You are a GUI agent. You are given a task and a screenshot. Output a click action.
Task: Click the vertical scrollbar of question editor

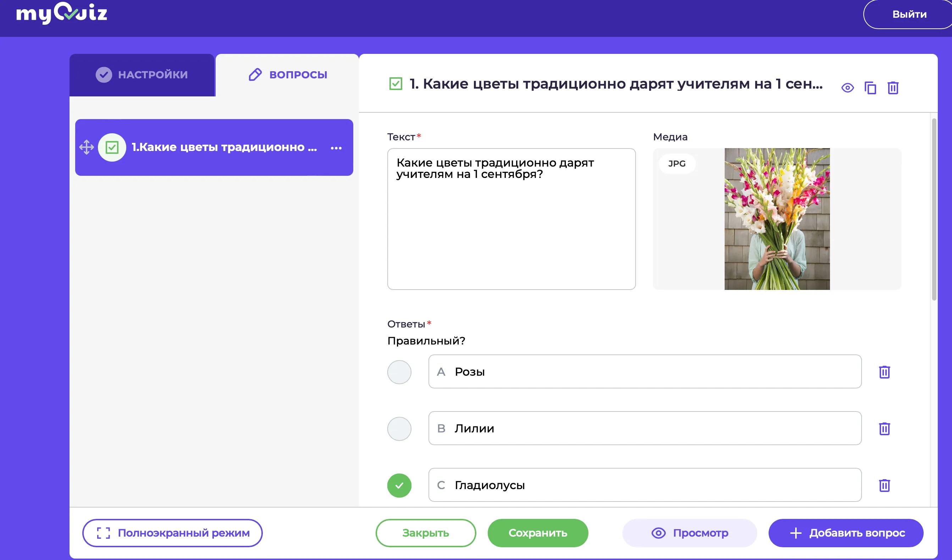click(x=934, y=209)
